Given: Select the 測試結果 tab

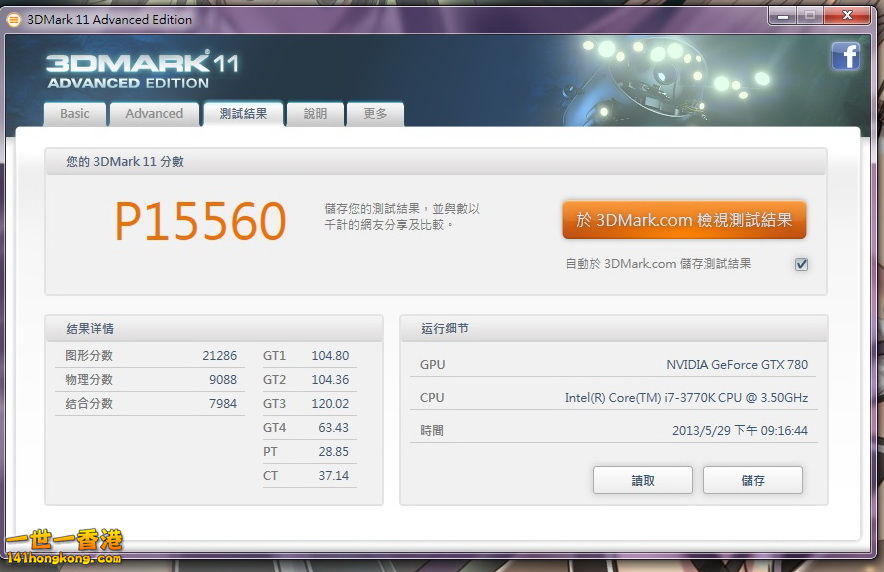Looking at the screenshot, I should point(243,114).
